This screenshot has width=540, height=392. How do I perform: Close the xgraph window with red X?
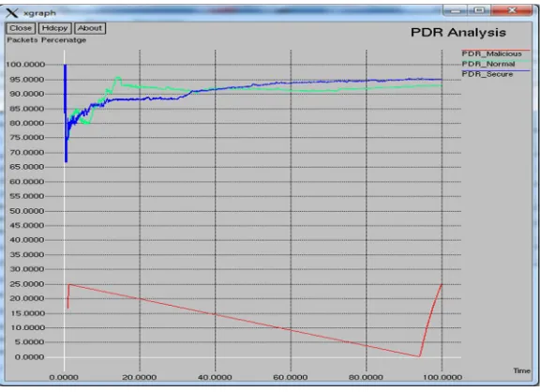[x=512, y=10]
